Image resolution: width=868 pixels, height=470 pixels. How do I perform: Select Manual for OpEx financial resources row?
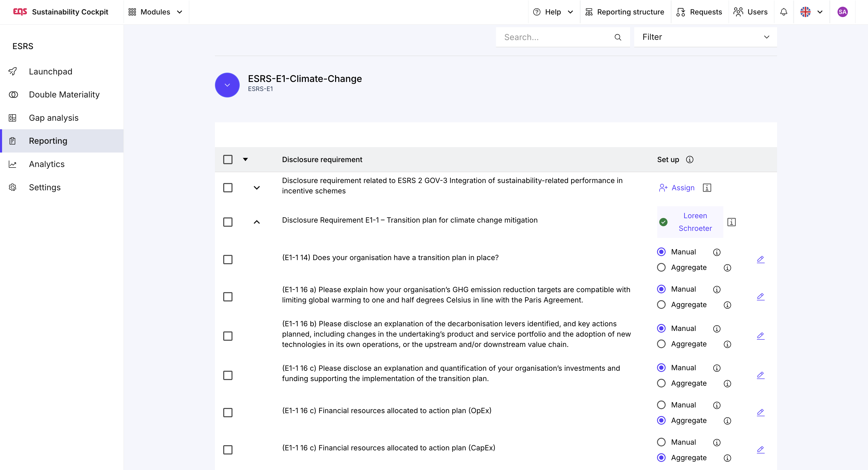click(x=661, y=405)
